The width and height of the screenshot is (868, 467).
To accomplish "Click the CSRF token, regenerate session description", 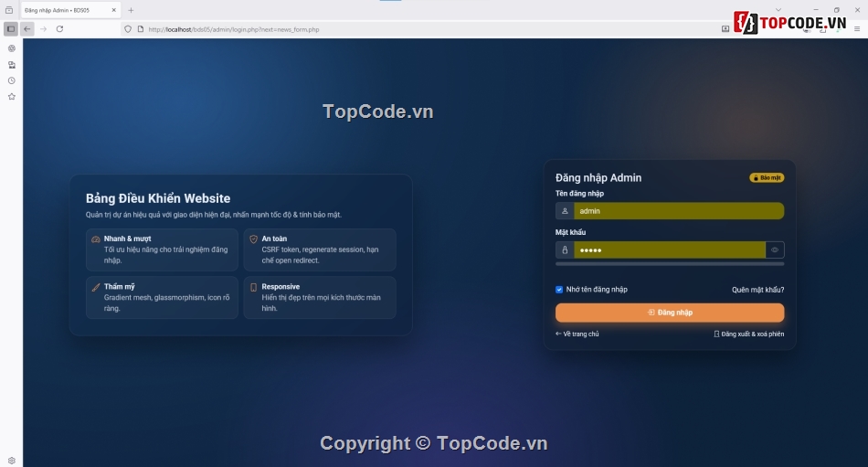I will pos(320,255).
